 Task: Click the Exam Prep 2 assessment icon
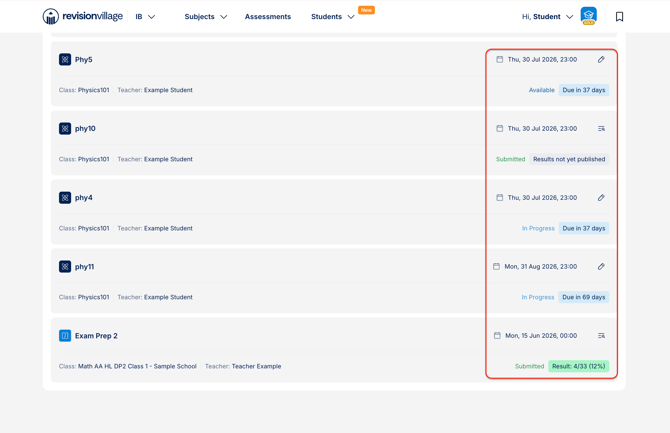click(65, 336)
